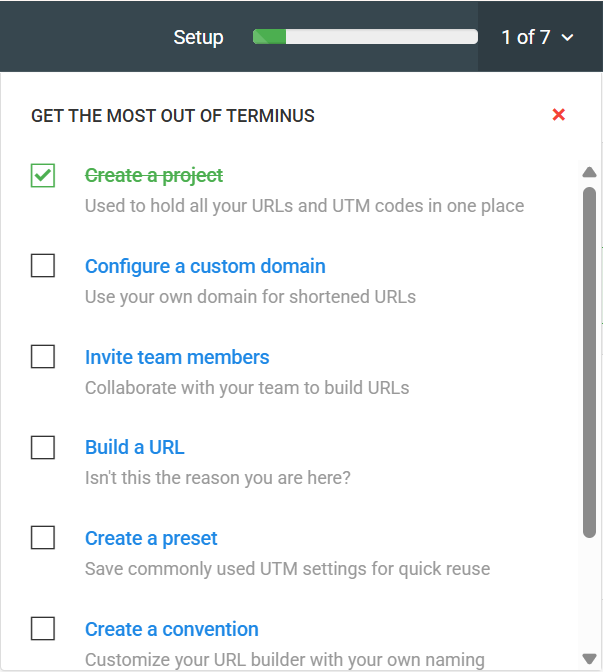Tick the Create a preset checkbox

pos(43,538)
